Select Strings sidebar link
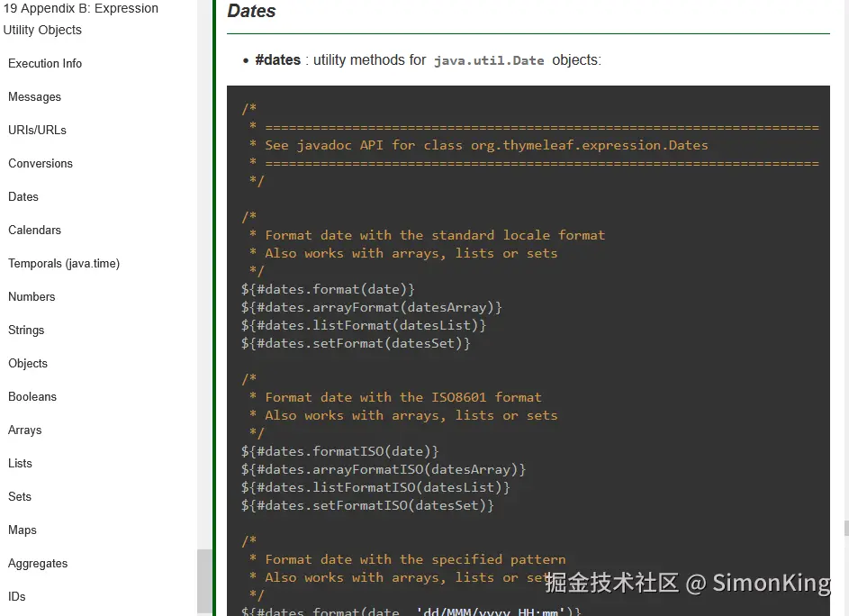 (26, 330)
